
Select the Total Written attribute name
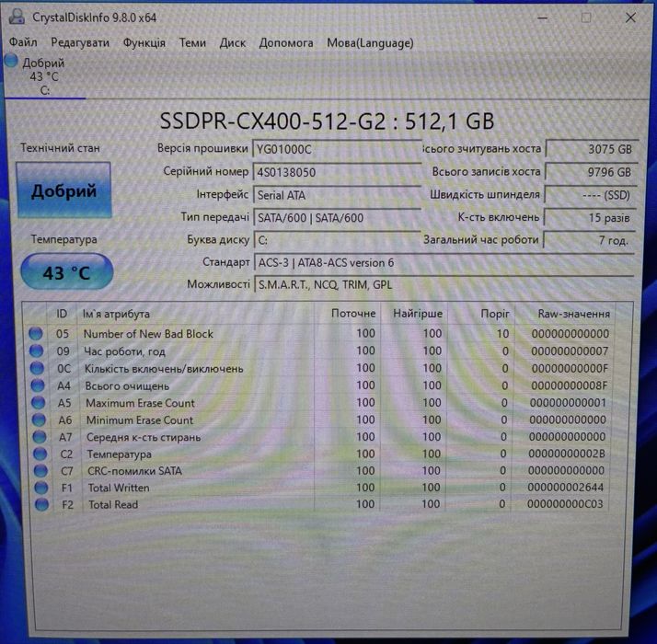pyautogui.click(x=119, y=488)
